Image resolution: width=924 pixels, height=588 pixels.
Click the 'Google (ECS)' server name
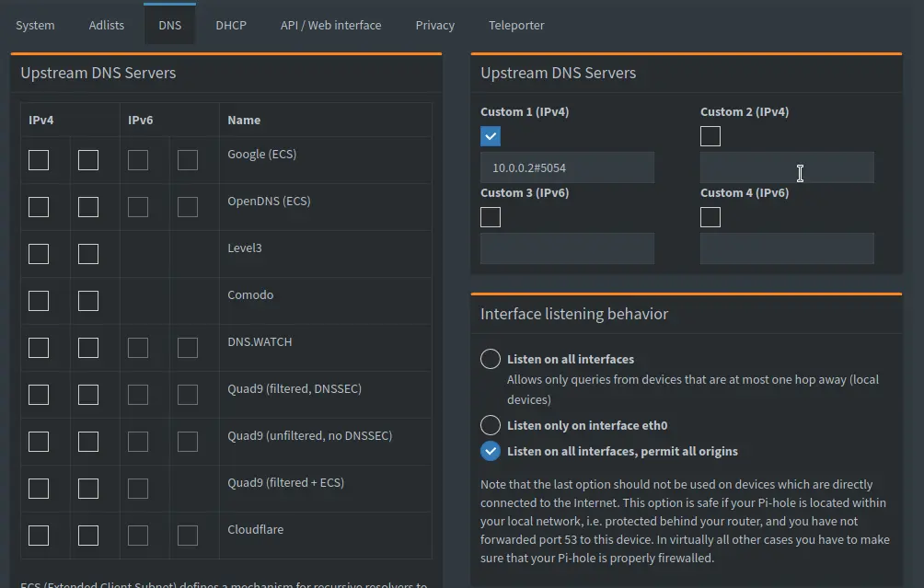261,155
